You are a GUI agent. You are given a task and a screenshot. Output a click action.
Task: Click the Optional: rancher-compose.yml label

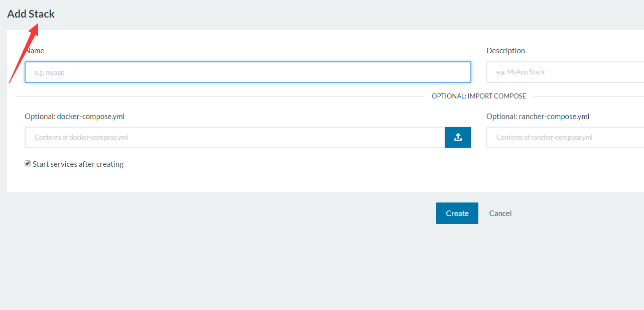[538, 117]
